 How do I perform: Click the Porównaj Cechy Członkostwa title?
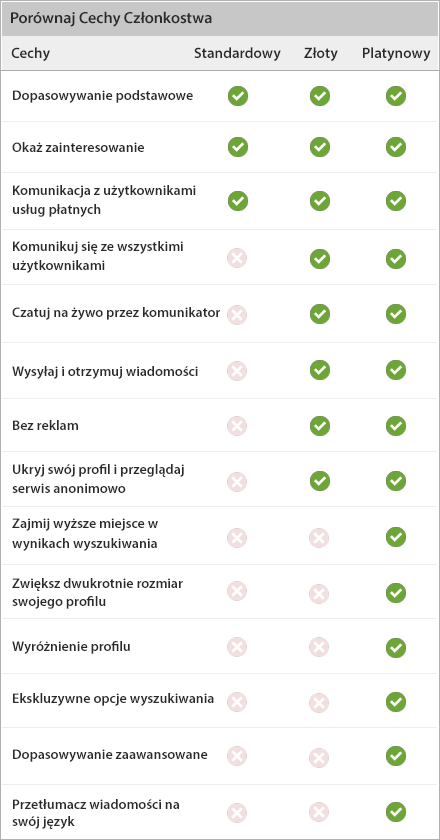(111, 19)
